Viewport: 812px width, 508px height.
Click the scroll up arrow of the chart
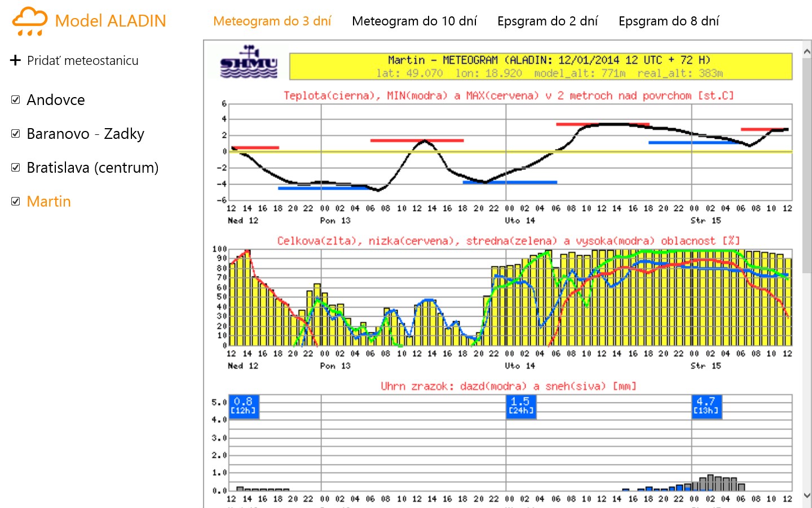(x=806, y=52)
